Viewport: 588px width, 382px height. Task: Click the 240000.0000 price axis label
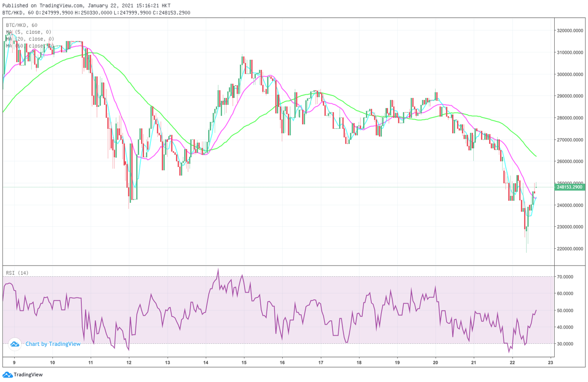click(x=570, y=205)
